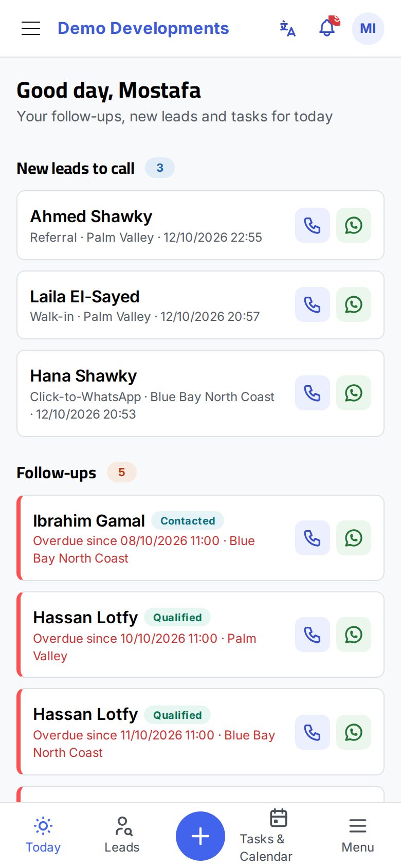
Task: Call Hassan Lotfy about the Palm Valley follow-up
Action: click(313, 635)
